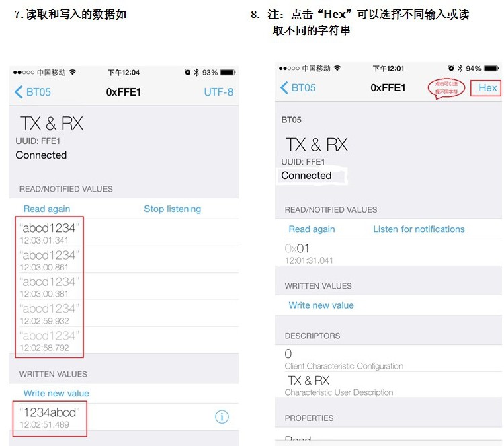Viewport: 504px width, 446px height.
Task: Tap Write new value on the left screen
Action: [x=56, y=394]
